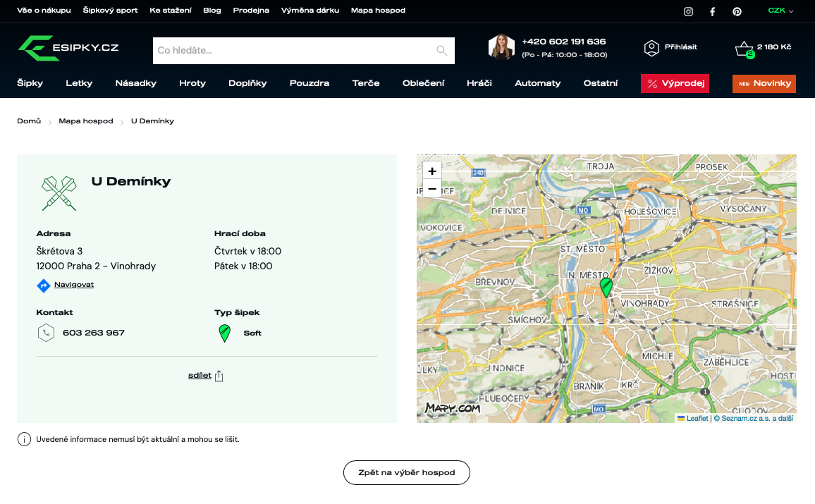Click the green pub marker on map
This screenshot has height=504, width=815.
click(x=606, y=287)
